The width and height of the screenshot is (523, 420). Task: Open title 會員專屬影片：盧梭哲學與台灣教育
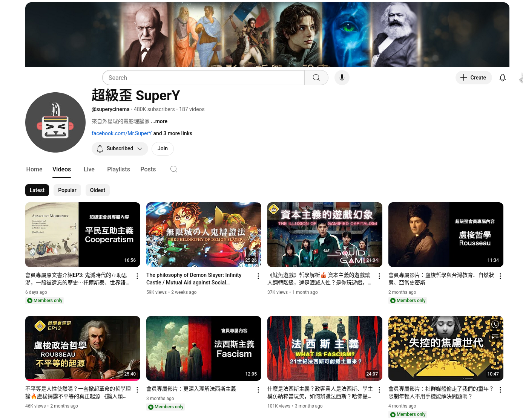pos(441,279)
